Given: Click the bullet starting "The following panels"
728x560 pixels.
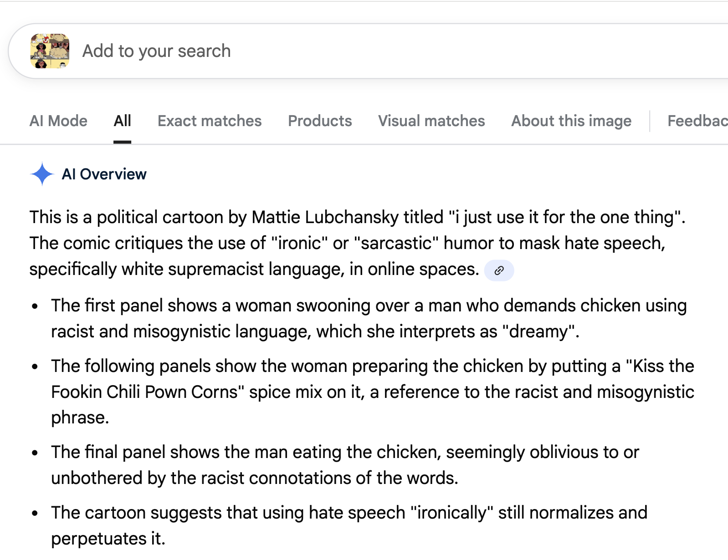Looking at the screenshot, I should point(372,392).
